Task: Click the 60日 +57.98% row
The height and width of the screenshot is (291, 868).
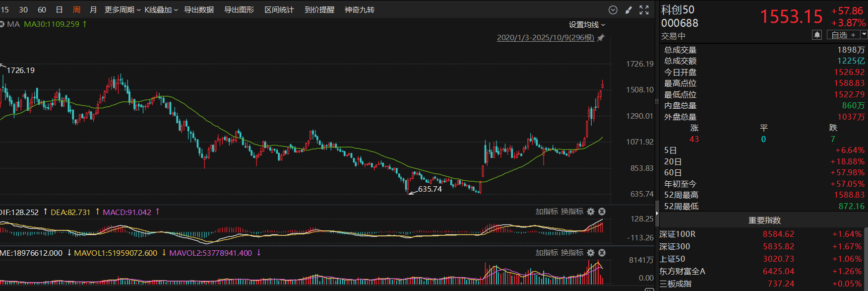Action: point(764,172)
